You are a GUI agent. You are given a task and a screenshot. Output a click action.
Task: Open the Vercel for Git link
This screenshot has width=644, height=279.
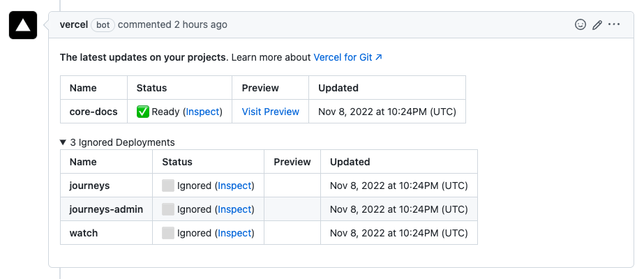pos(347,57)
